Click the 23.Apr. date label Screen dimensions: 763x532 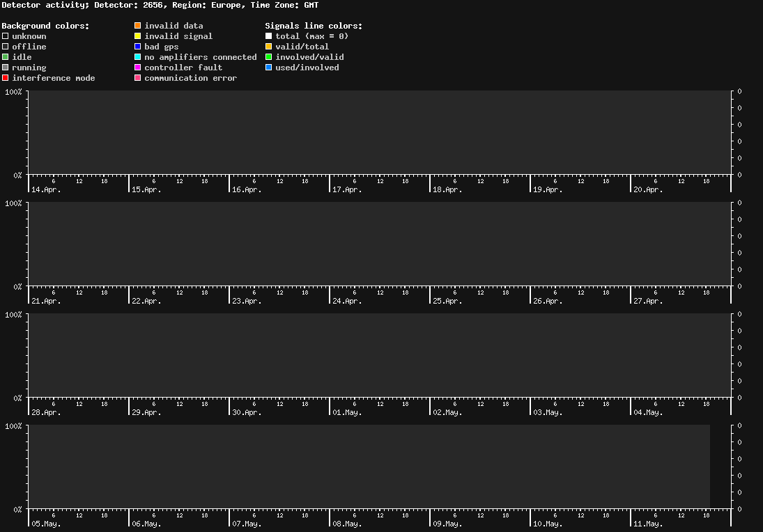tap(247, 301)
